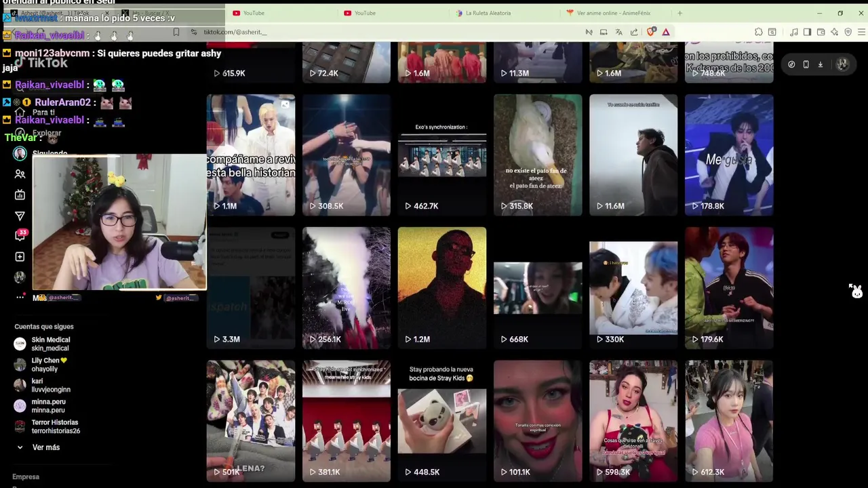Open video with 179.6K views

click(729, 288)
